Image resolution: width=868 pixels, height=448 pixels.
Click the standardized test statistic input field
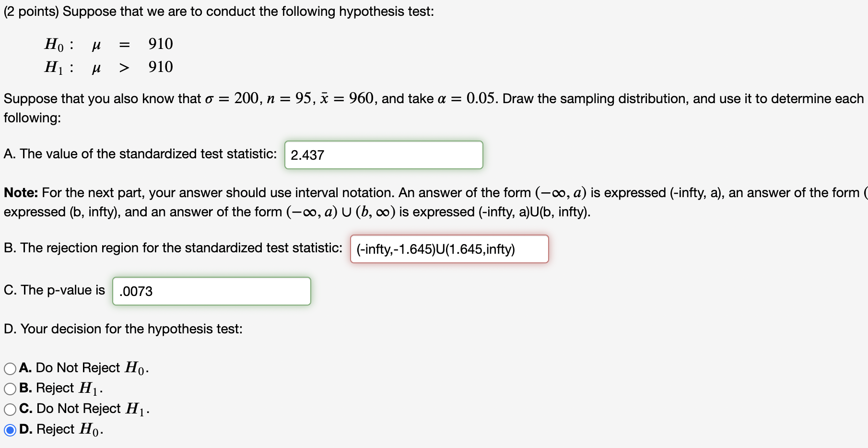click(x=383, y=155)
